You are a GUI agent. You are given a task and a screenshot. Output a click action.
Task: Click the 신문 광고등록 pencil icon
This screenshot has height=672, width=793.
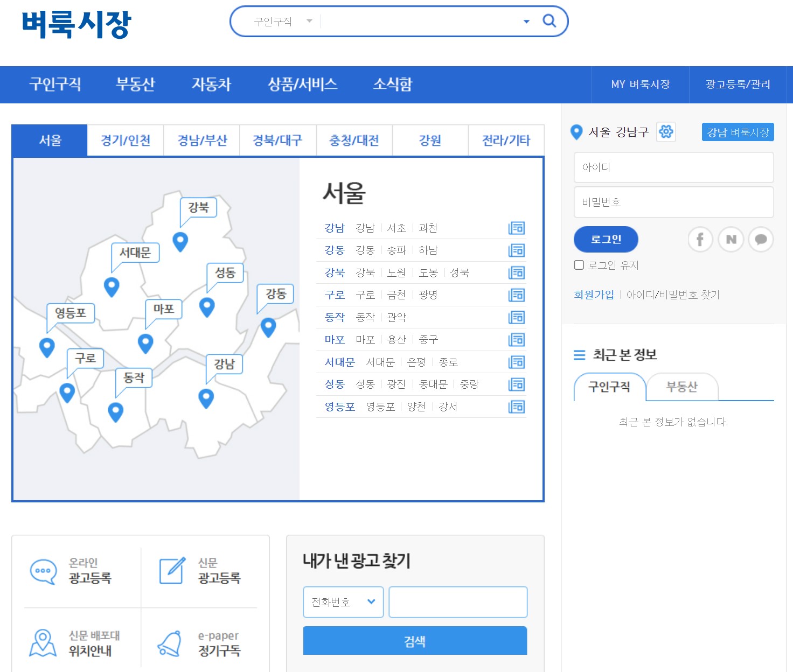171,571
